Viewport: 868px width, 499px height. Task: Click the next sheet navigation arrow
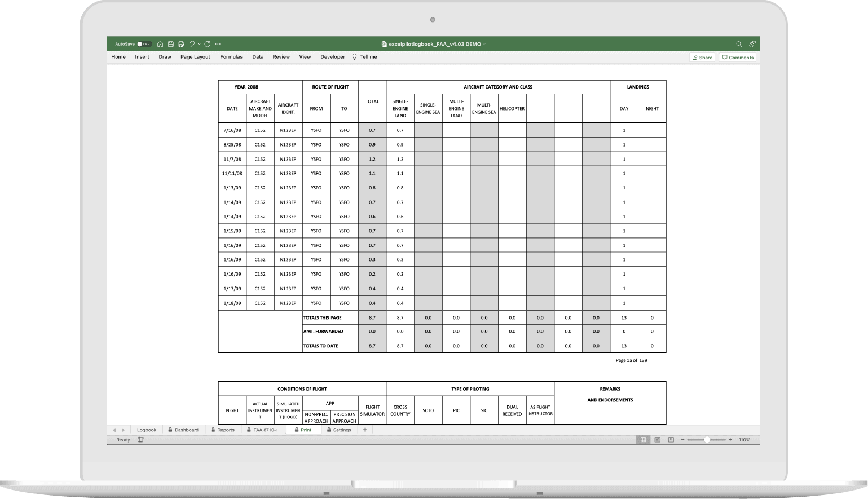coord(123,430)
